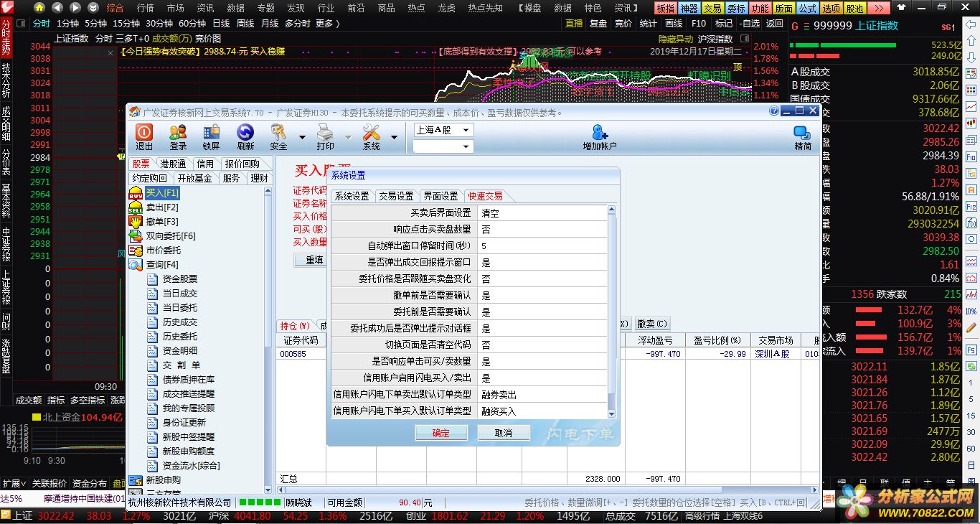Click the double-chevron down icon in top bar

coord(93,8)
